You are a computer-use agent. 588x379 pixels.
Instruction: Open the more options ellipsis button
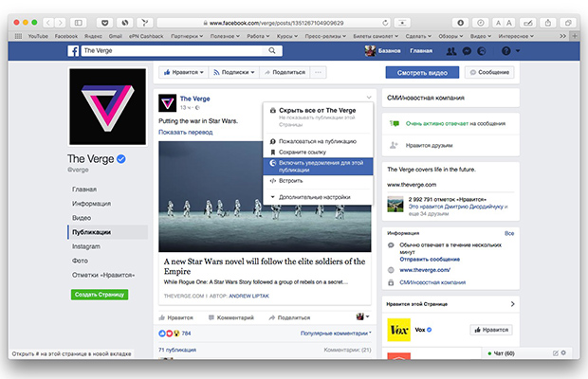(x=318, y=72)
